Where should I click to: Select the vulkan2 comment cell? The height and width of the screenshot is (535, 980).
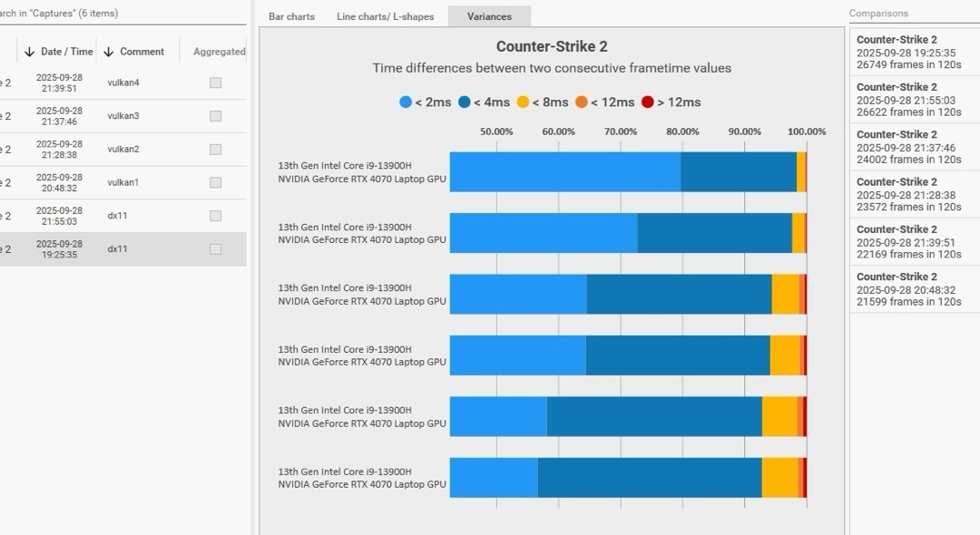tap(123, 149)
